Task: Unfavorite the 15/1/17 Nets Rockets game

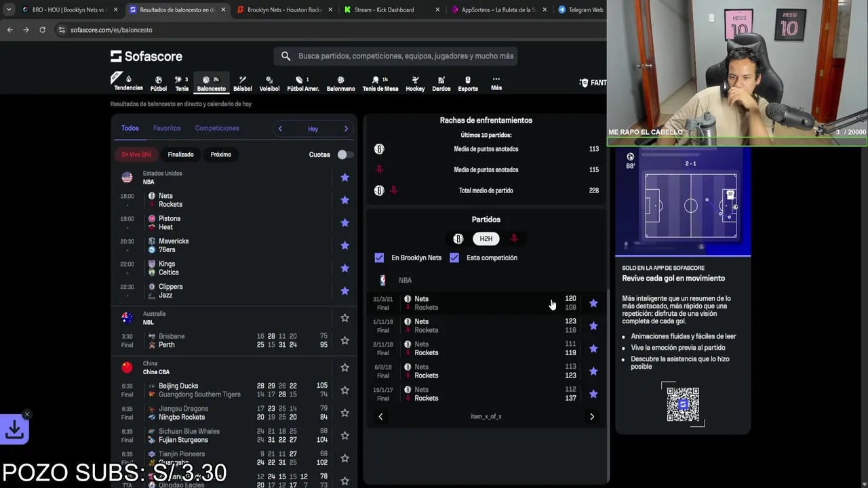Action: (x=593, y=394)
